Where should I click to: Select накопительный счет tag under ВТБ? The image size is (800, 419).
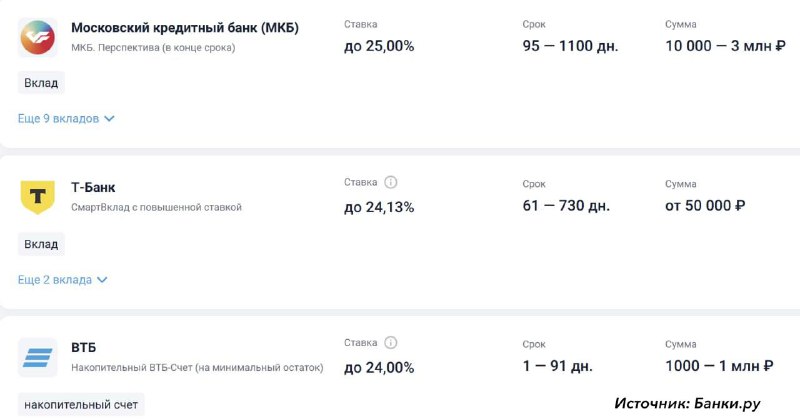tap(81, 405)
